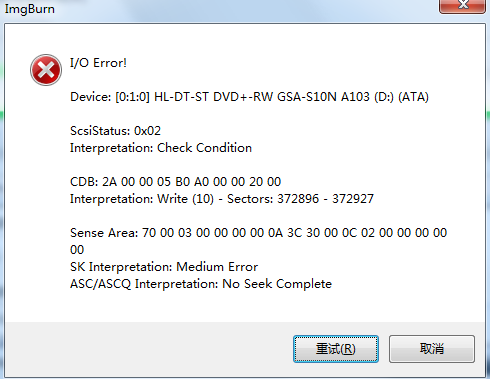Image resolution: width=490 pixels, height=379 pixels.
Task: Click the wrapped 00 sense byte line
Action: 77,250
